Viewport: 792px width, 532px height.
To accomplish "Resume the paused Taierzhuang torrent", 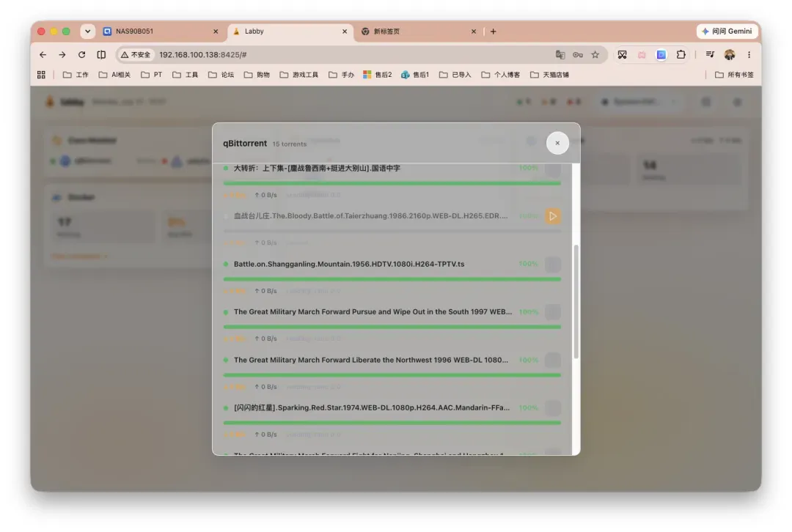I will (x=553, y=216).
